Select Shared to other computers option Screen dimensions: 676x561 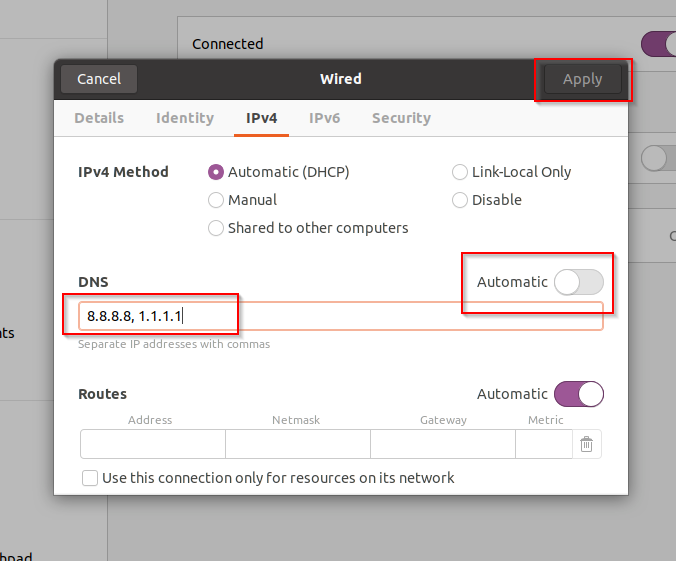tap(216, 228)
